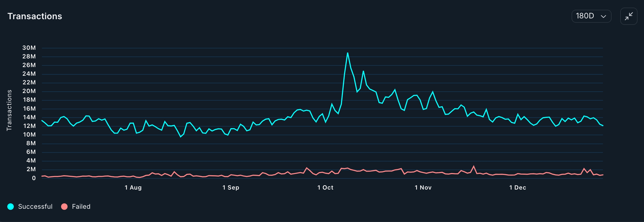Collapse the chart with the minimize arrows icon
This screenshot has height=222, width=644.
click(x=629, y=16)
